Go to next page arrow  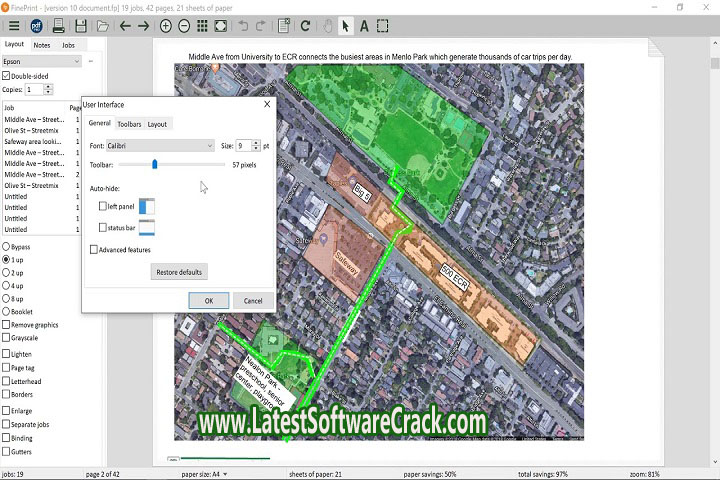pyautogui.click(x=144, y=26)
